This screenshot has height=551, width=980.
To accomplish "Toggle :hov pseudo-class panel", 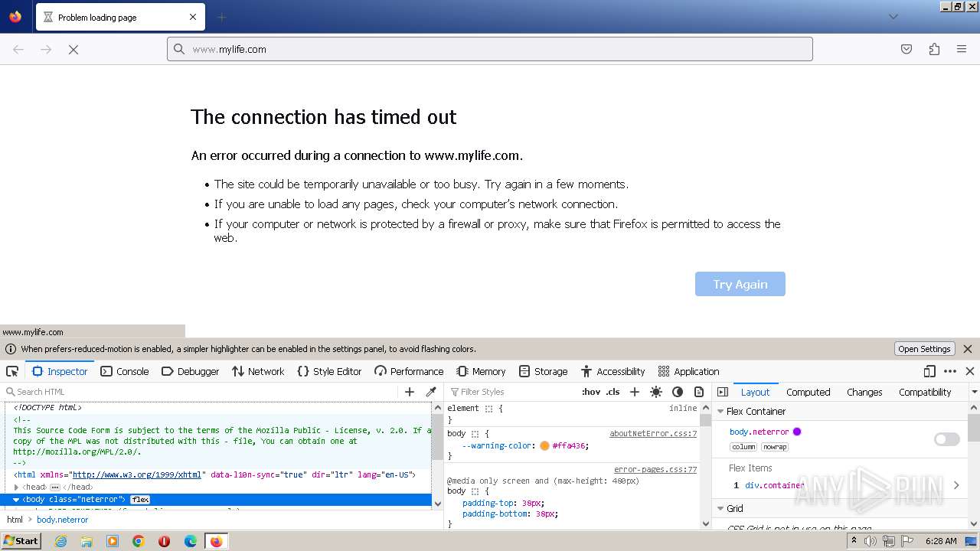I will pyautogui.click(x=591, y=392).
